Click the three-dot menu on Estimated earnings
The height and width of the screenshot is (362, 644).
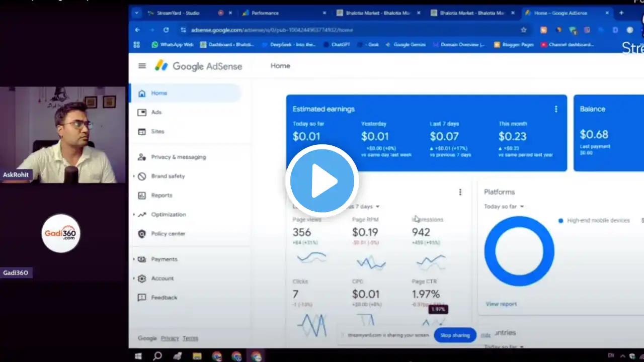point(555,109)
